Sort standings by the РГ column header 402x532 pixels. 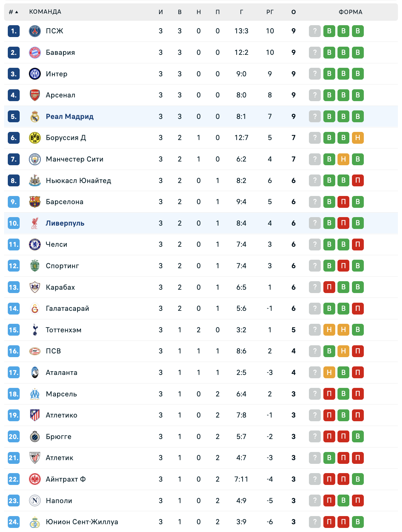(x=270, y=12)
